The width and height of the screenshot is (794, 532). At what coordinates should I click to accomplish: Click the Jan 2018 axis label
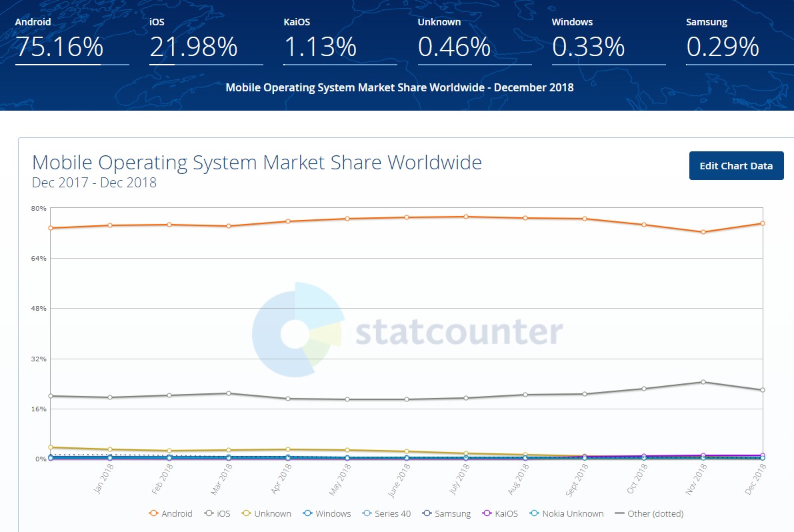coord(104,479)
